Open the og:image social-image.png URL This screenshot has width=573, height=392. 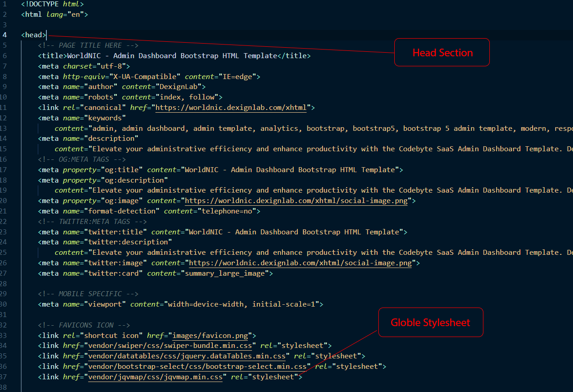[296, 201]
